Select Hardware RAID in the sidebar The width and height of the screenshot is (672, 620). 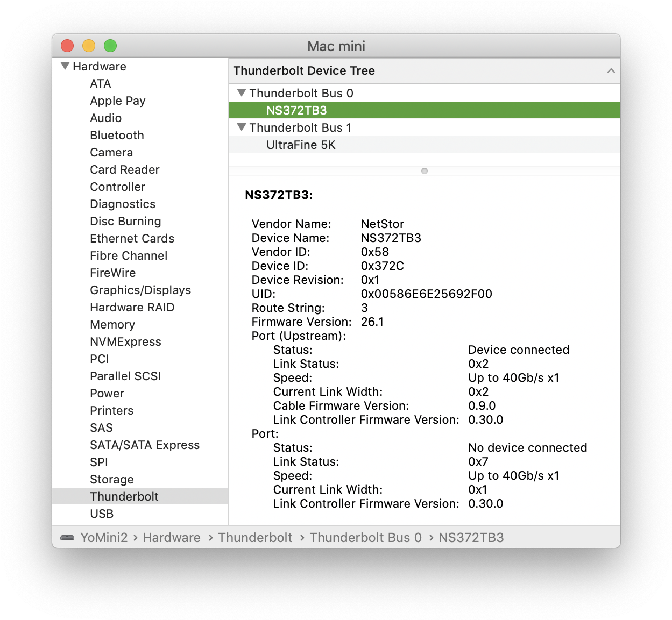[x=132, y=307]
